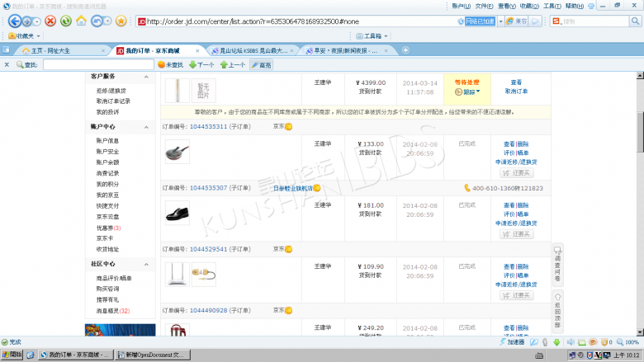
Task: Click the speaker mute icon in status bar
Action: click(x=571, y=342)
